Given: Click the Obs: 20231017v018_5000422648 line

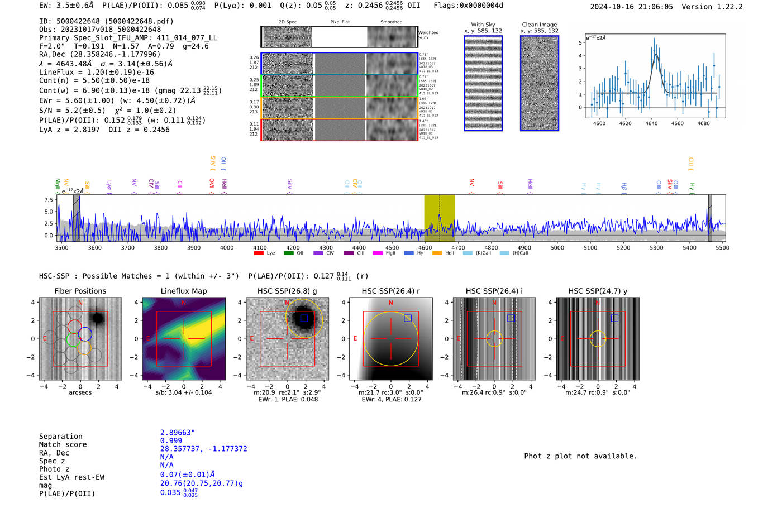Looking at the screenshot, I should [100, 30].
